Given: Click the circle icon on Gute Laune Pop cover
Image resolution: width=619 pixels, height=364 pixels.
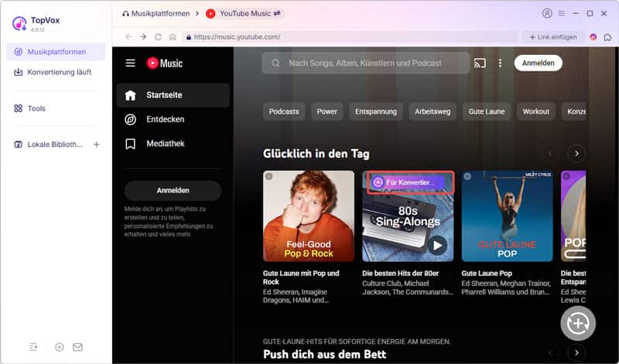Looking at the screenshot, I should click(x=467, y=176).
